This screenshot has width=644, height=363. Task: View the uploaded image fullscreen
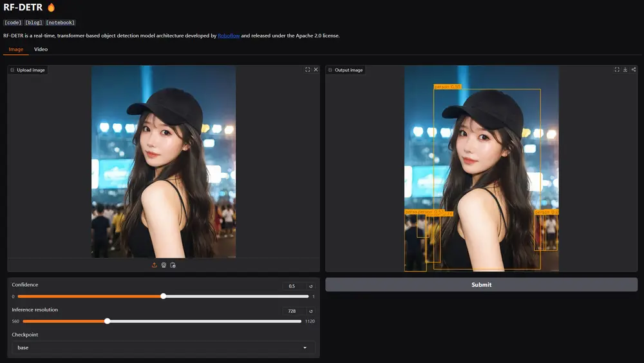click(308, 70)
